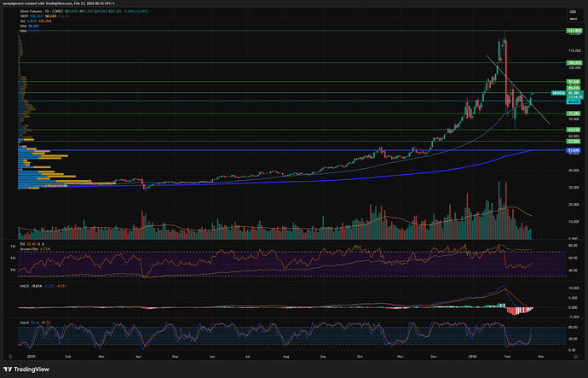Click the 100.010 price level label

[x=574, y=62]
